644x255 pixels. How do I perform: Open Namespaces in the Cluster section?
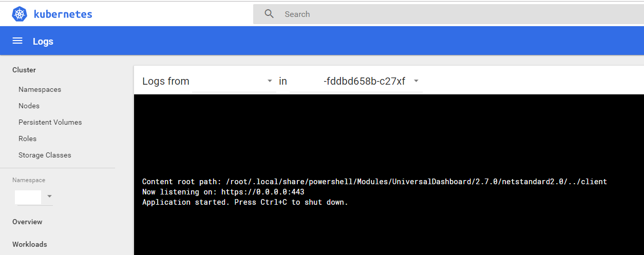point(40,89)
